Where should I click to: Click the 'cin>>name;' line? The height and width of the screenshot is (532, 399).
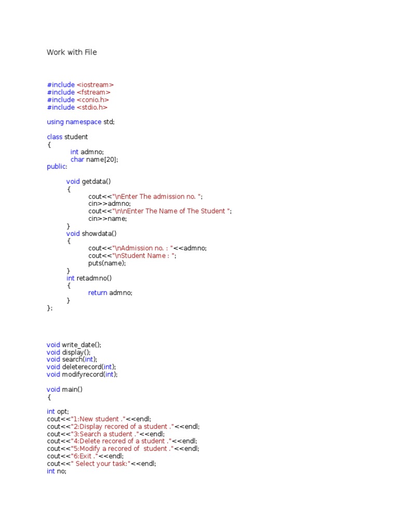point(108,219)
